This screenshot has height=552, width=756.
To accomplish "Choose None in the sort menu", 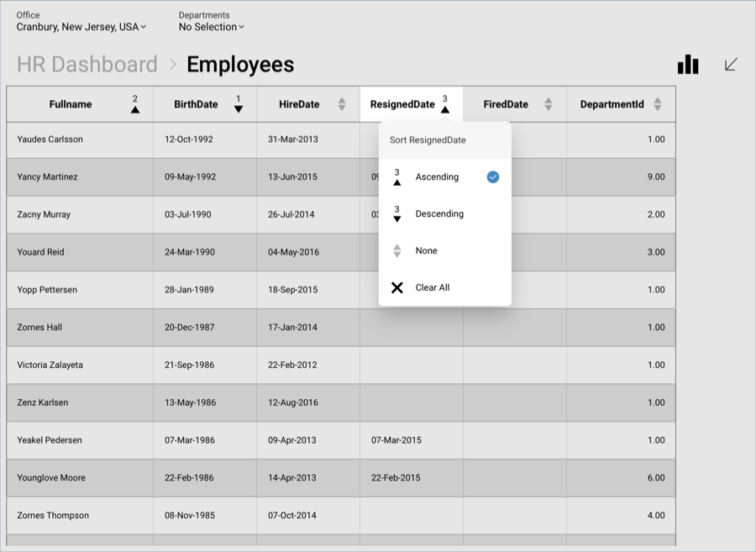I will pos(426,251).
